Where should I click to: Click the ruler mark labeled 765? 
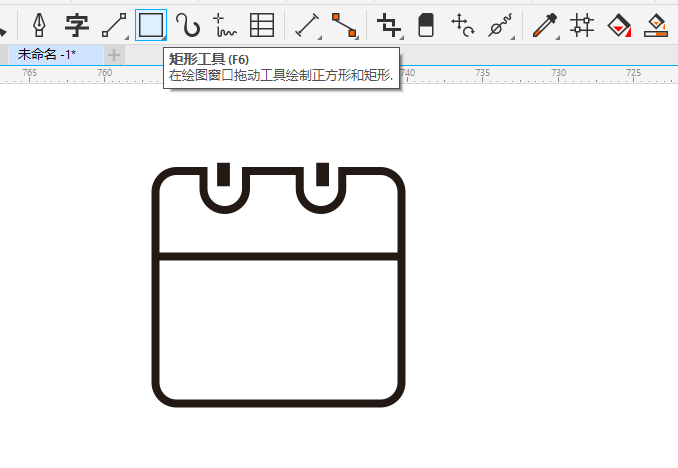pos(29,73)
